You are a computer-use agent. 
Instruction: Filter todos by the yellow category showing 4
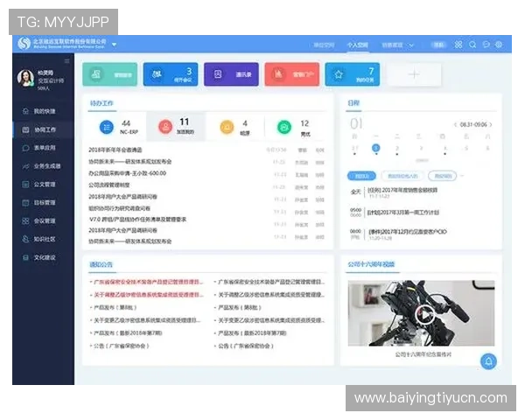click(235, 127)
